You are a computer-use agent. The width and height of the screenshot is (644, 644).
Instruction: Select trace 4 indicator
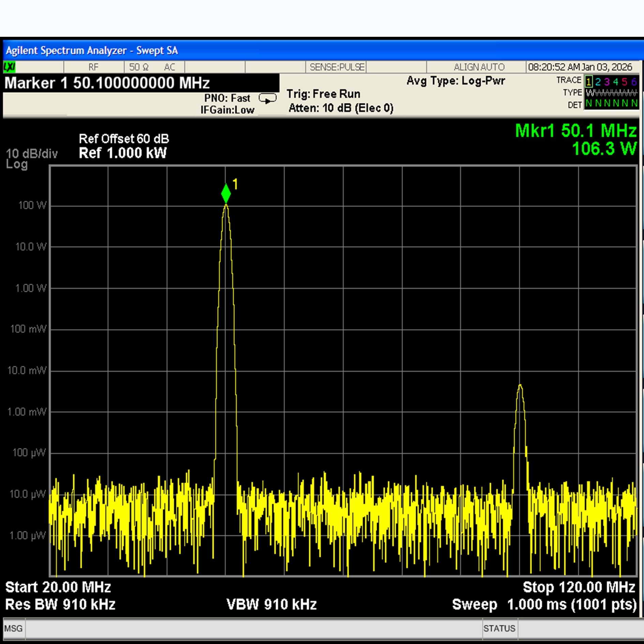[615, 82]
